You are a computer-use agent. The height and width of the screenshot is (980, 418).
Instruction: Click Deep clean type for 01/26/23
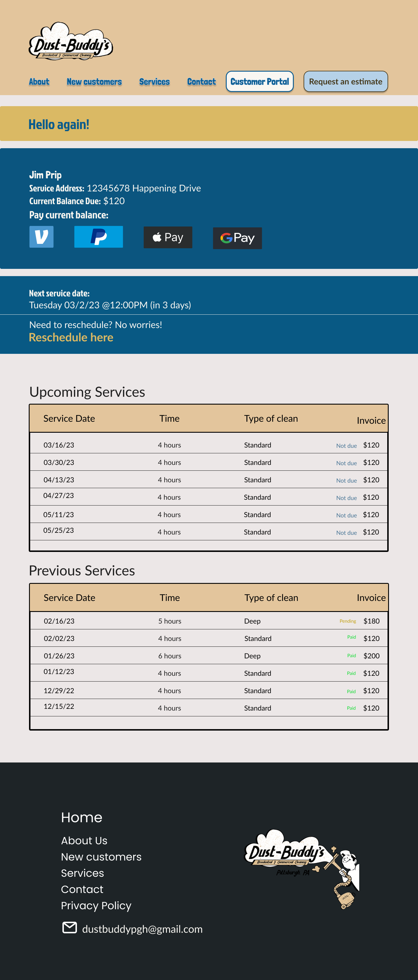pyautogui.click(x=253, y=656)
